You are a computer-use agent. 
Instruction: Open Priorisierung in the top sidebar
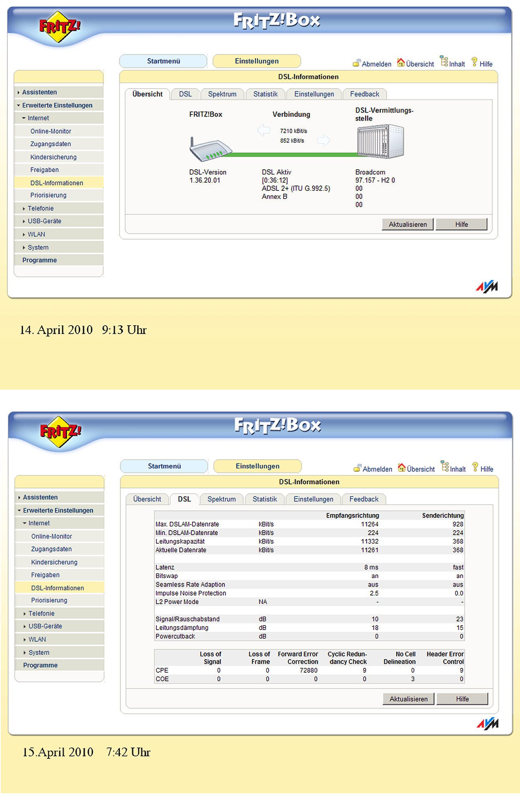59,195
